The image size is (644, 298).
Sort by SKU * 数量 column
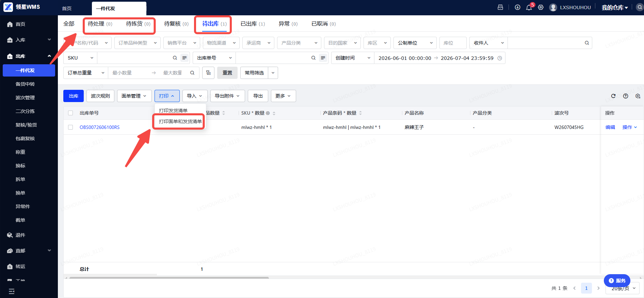(x=274, y=113)
